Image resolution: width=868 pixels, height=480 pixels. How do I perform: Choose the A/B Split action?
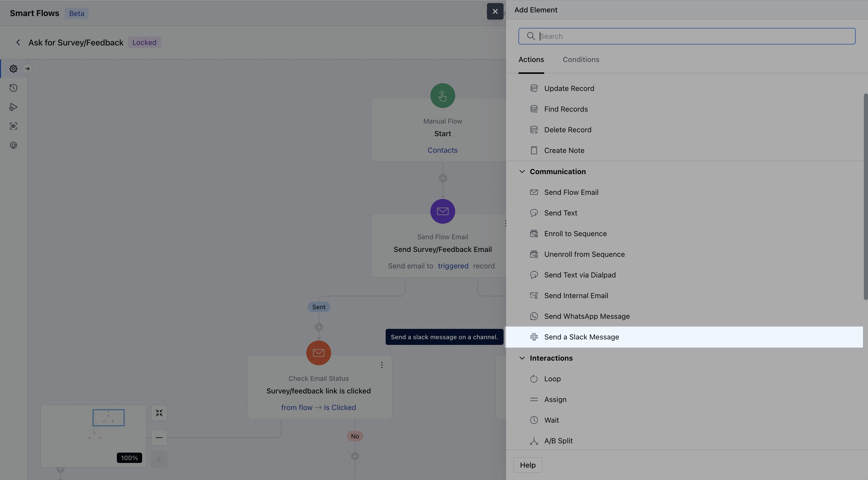coord(558,441)
